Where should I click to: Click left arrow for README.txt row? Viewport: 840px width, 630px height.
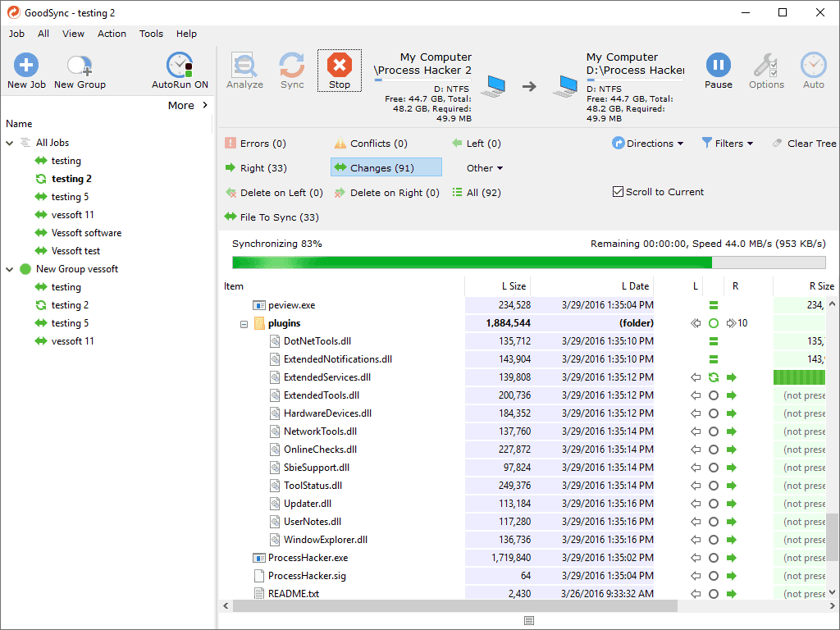tap(696, 594)
